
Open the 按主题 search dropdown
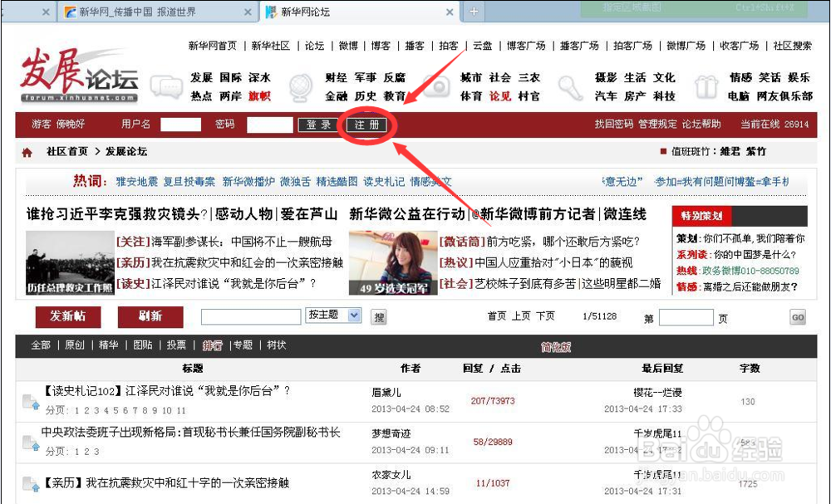point(333,316)
